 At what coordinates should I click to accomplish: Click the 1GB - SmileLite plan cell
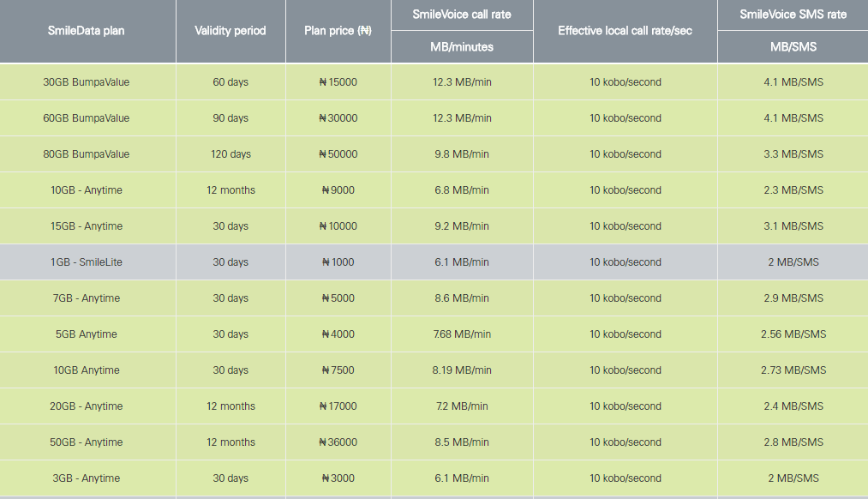(87, 262)
